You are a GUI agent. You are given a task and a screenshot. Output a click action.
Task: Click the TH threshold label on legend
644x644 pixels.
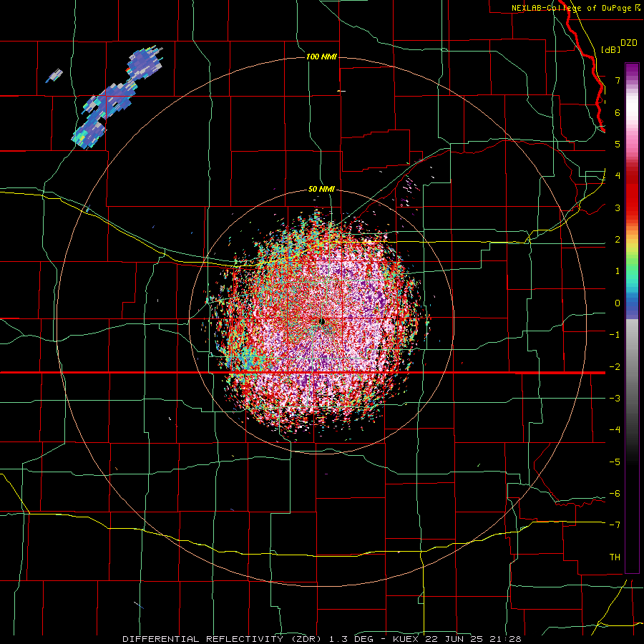click(615, 557)
